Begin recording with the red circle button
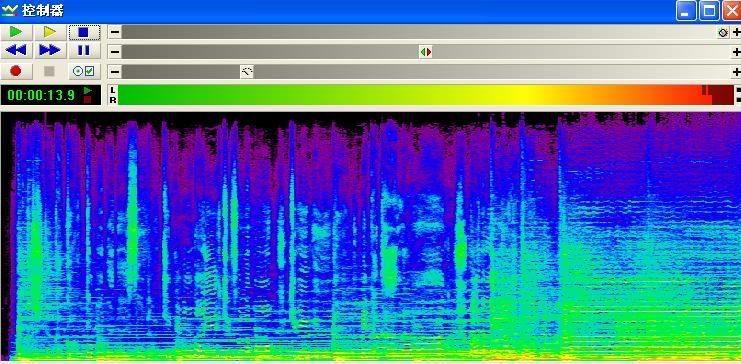This screenshot has height=364, width=741. coord(17,71)
